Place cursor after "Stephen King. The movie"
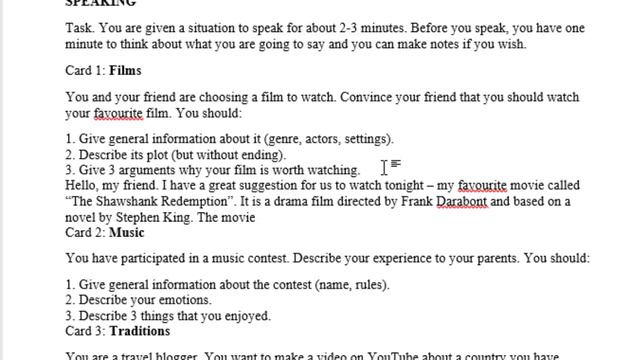This screenshot has width=640, height=360. [256, 217]
